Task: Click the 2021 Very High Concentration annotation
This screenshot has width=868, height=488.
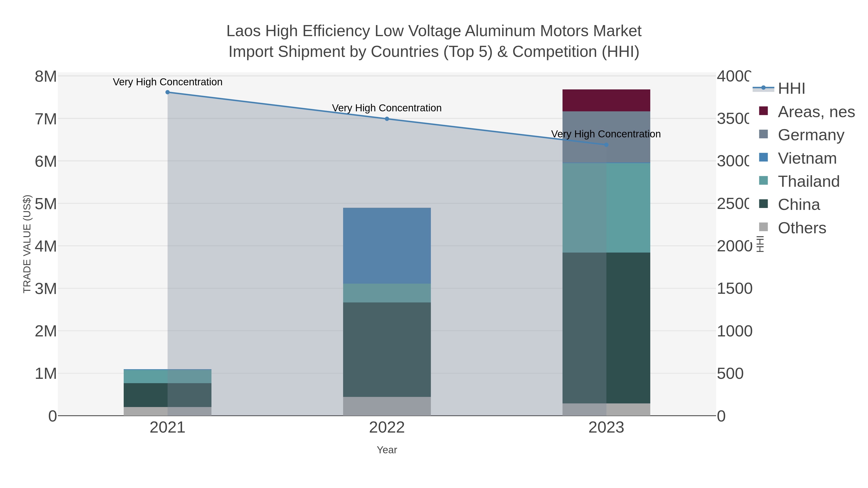Action: pyautogui.click(x=168, y=82)
